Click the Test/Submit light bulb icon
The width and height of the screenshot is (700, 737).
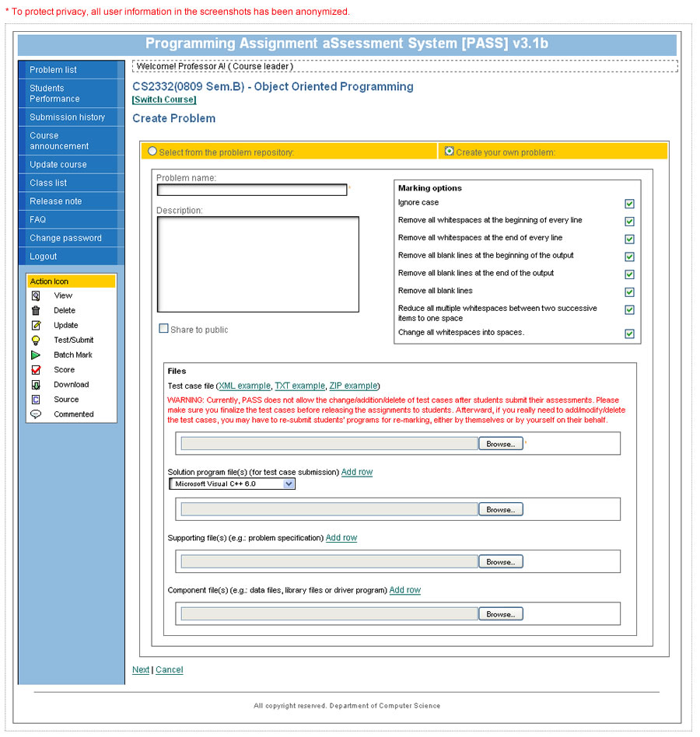point(36,340)
